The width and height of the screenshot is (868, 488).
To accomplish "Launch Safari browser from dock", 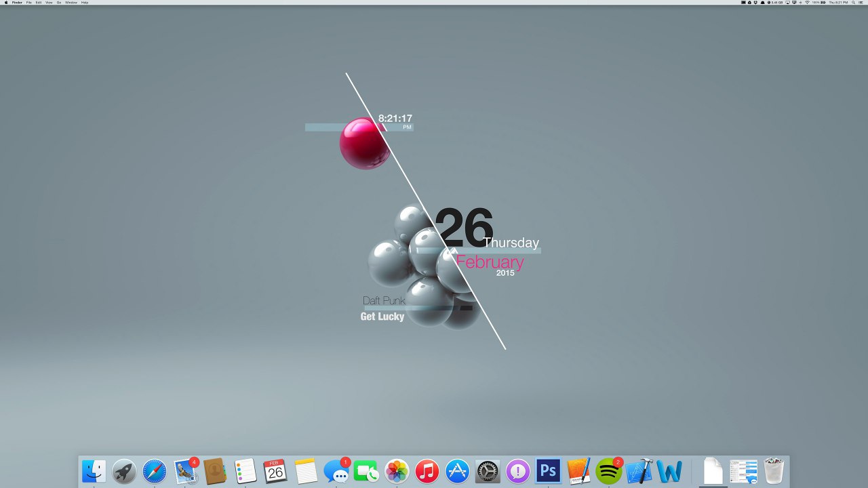I will click(x=155, y=471).
